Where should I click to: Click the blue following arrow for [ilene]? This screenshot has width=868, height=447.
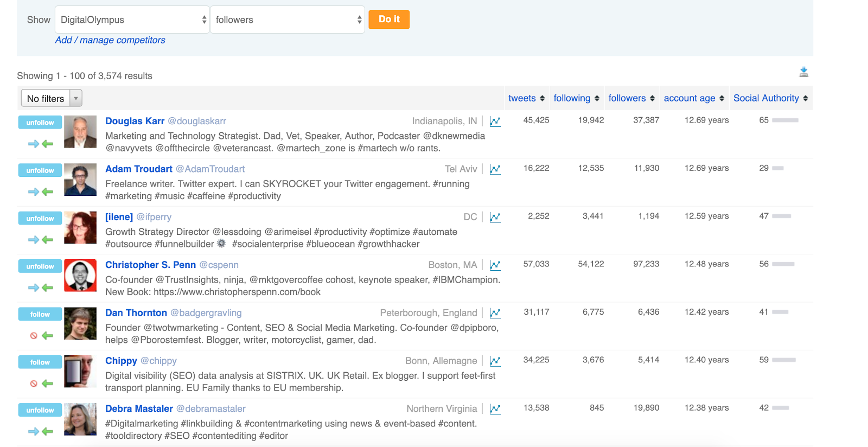tap(34, 240)
